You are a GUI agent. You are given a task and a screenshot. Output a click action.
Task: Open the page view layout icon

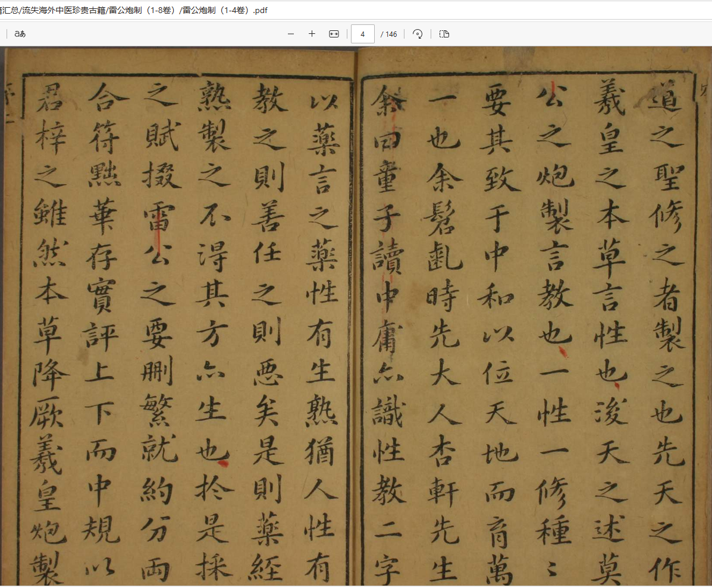tap(444, 34)
